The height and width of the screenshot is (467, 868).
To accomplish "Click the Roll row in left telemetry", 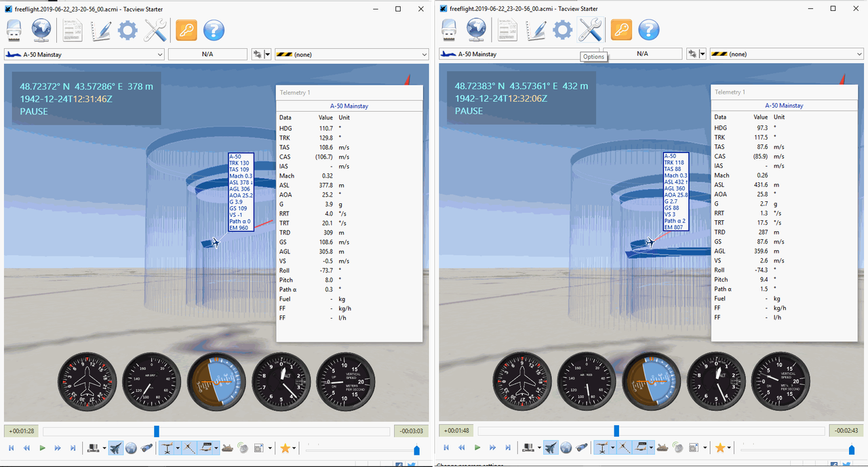I will (349, 270).
